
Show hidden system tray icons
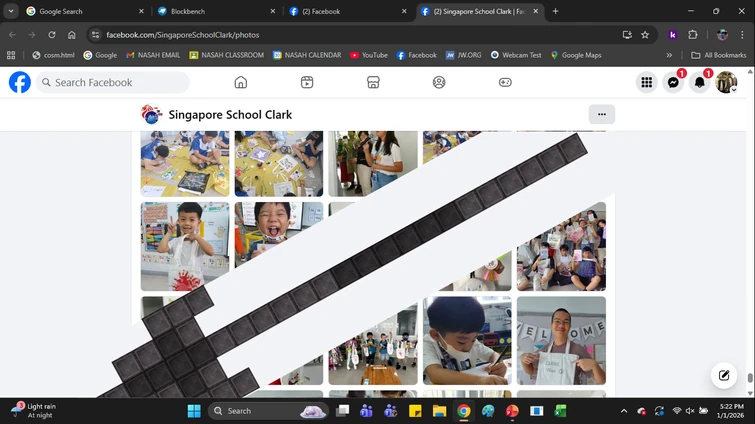click(x=624, y=411)
